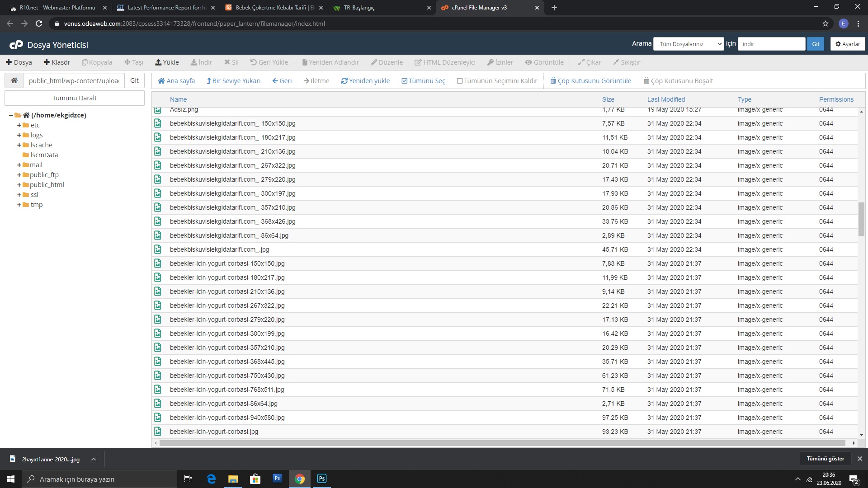Click the horizontal scrollbar under file list
Screen dimensions: 868x488
(502, 443)
